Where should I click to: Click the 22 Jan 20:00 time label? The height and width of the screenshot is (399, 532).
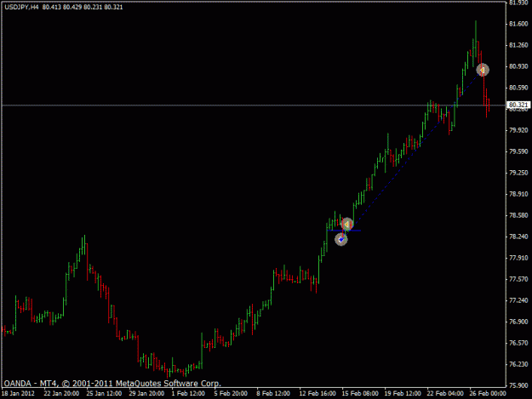tap(61, 394)
